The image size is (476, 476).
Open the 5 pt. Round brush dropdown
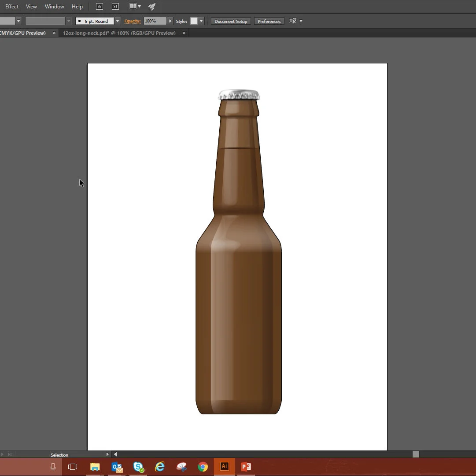(x=118, y=21)
